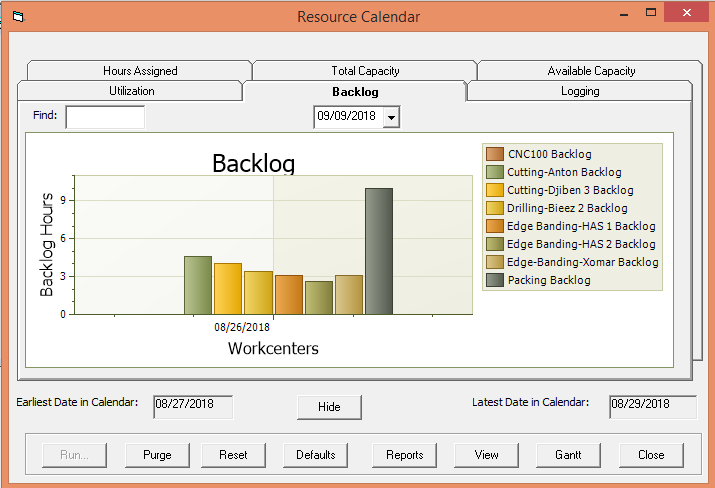Click the 'CNC100 Backlog' legend label
The height and width of the screenshot is (488, 715).
click(x=549, y=154)
